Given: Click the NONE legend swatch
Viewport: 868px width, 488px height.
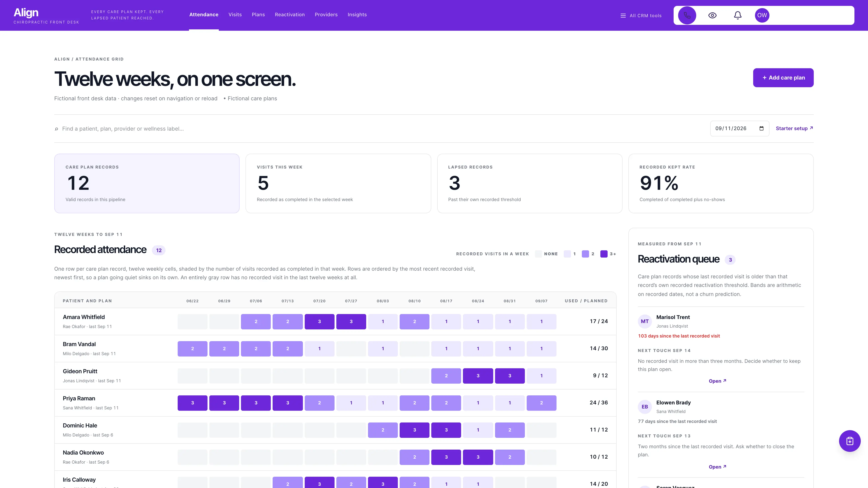Looking at the screenshot, I should (x=538, y=254).
